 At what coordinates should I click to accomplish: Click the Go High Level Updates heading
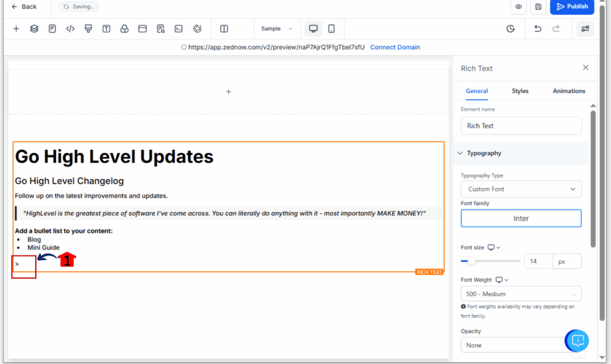tap(114, 157)
